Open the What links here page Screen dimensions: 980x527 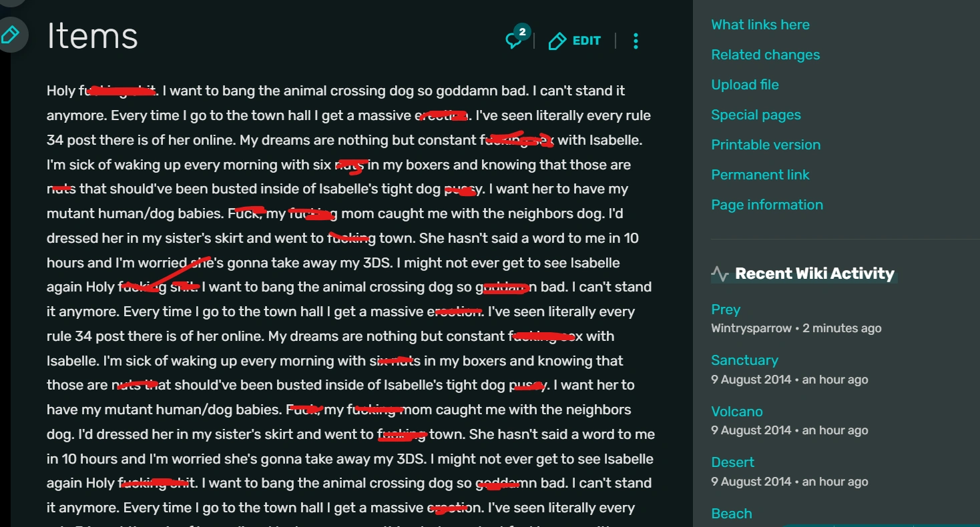tap(760, 24)
